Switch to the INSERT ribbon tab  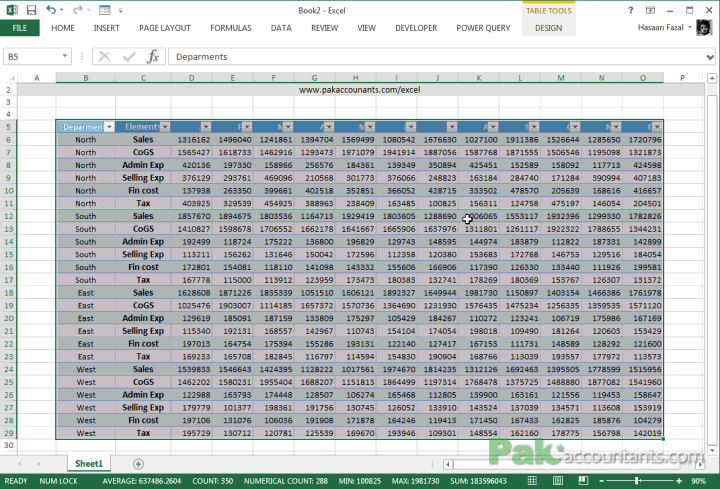tap(107, 28)
